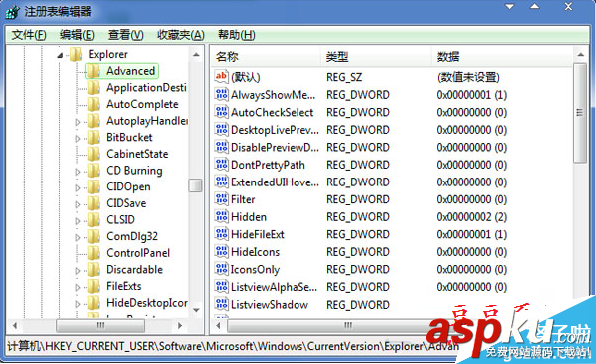Click values pane vertical scrollbar thumb
The height and width of the screenshot is (364, 596).
click(x=580, y=113)
